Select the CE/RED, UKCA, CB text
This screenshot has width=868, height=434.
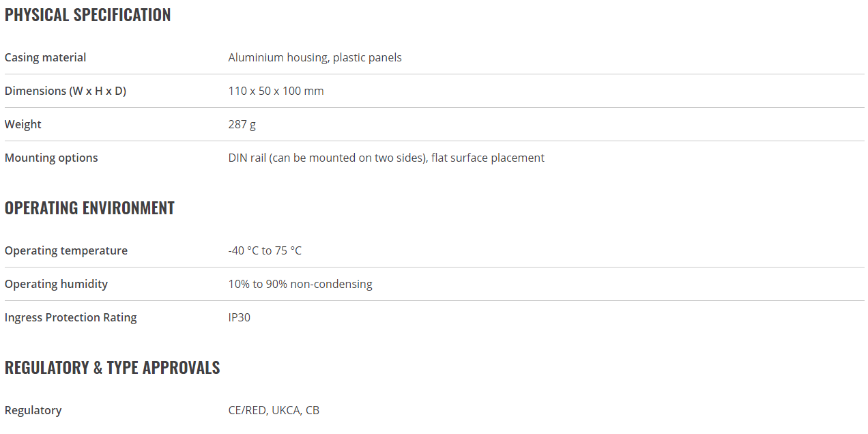pyautogui.click(x=274, y=410)
